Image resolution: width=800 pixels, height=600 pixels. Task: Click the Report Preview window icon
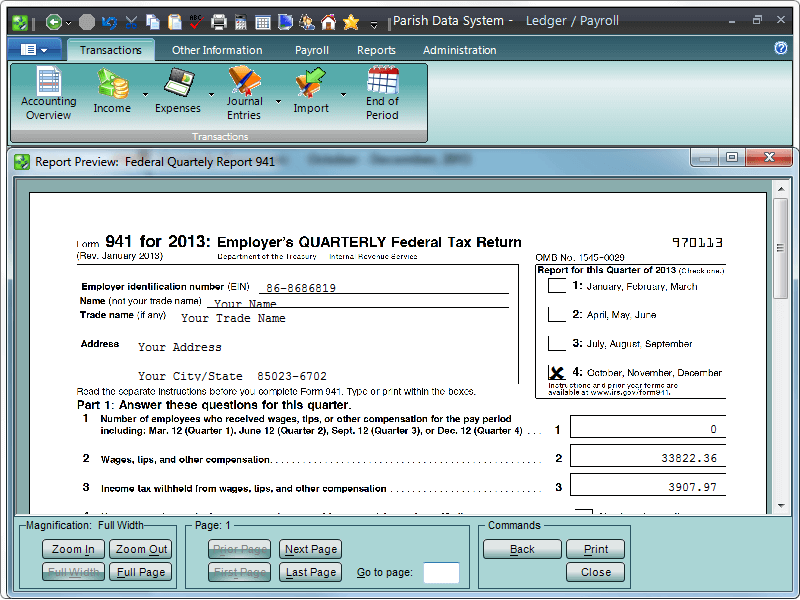click(22, 162)
